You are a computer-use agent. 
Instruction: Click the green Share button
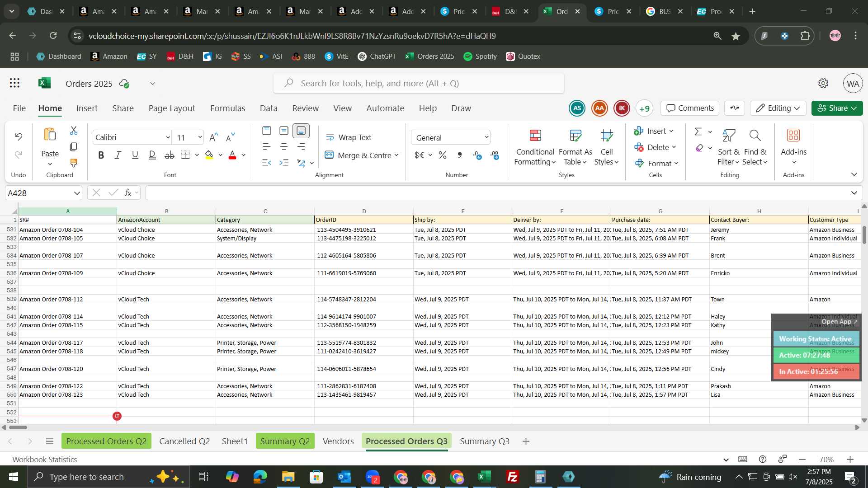pyautogui.click(x=837, y=108)
